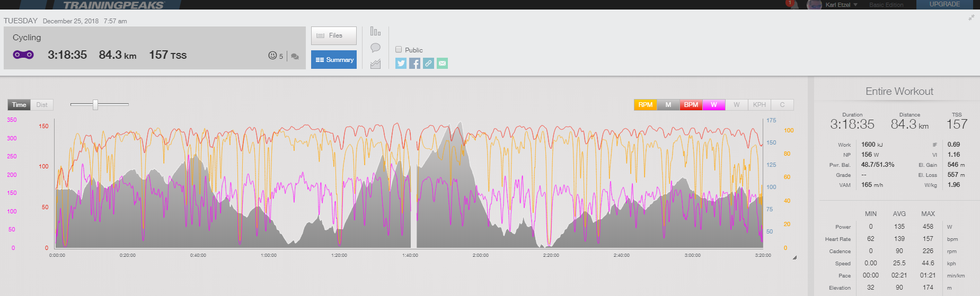Screen dimensions: 980x296
Task: Click the 156 W NP value
Action: [870, 155]
